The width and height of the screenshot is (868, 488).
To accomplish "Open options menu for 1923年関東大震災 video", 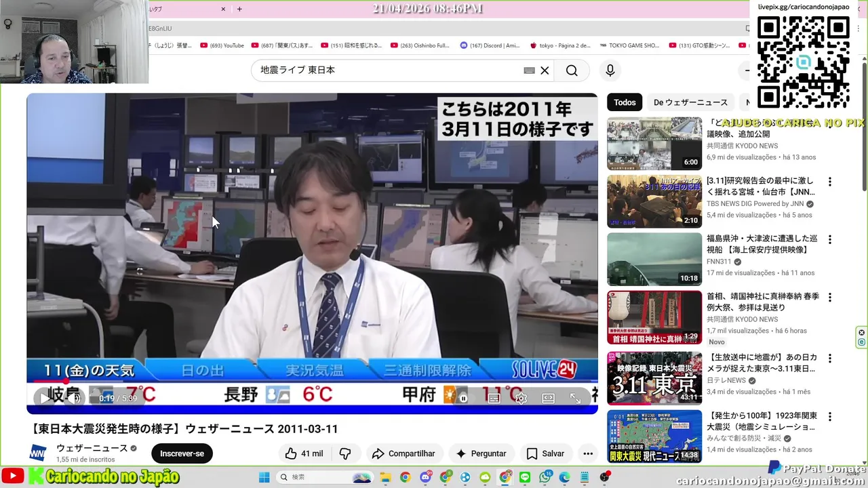I will [829, 415].
